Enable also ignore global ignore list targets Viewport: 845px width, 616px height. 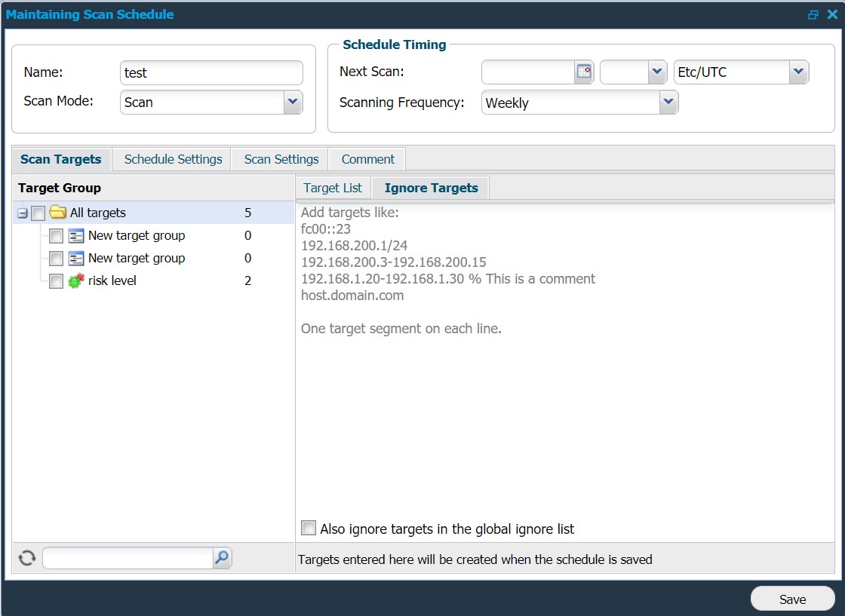click(308, 529)
